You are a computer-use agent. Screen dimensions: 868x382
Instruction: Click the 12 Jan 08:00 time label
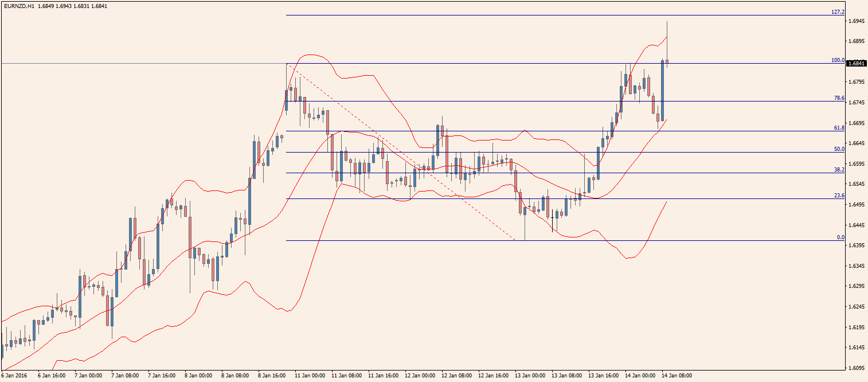(456, 376)
